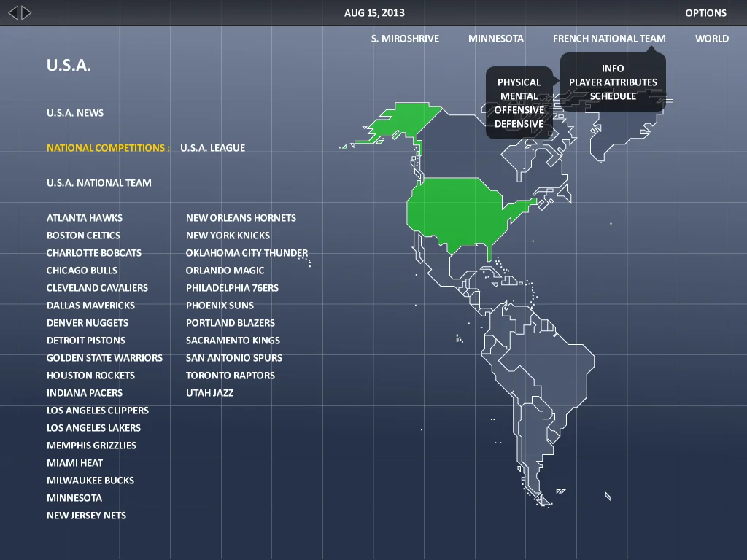Select DEFENSIVE attributes
The image size is (747, 560).
[x=519, y=124]
